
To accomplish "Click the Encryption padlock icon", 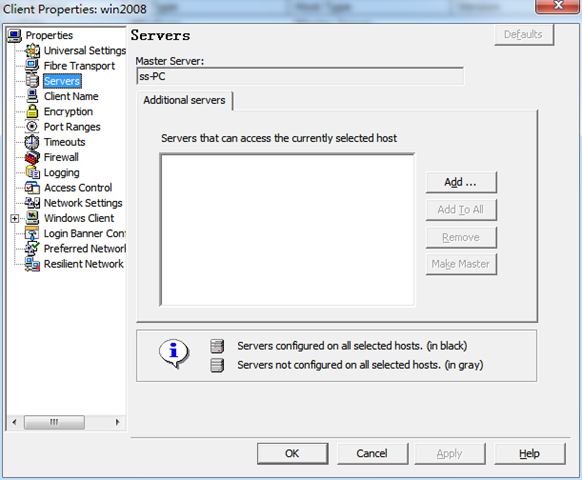I will pos(32,111).
